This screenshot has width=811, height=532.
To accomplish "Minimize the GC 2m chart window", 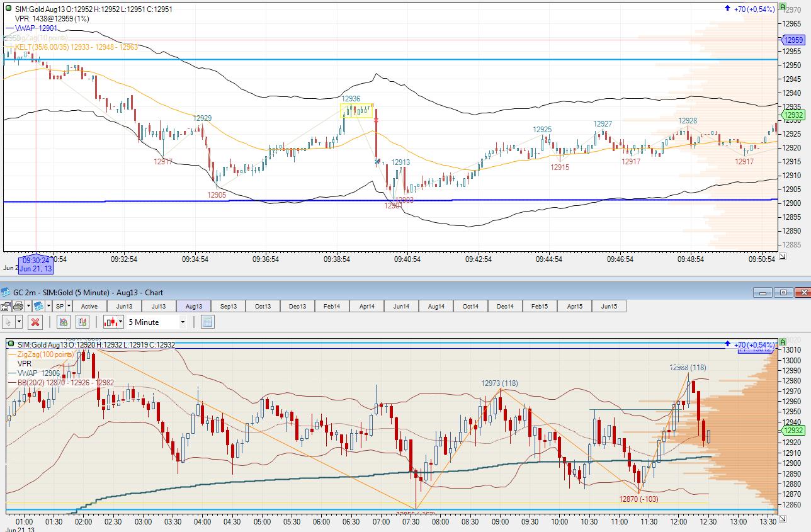I will click(764, 293).
